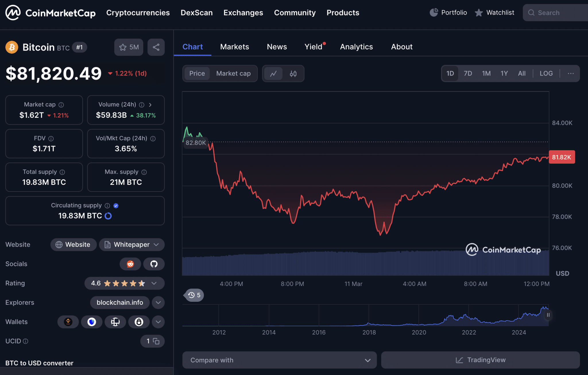588x375 pixels.
Task: Open Volume (24h) details arrow
Action: point(150,105)
